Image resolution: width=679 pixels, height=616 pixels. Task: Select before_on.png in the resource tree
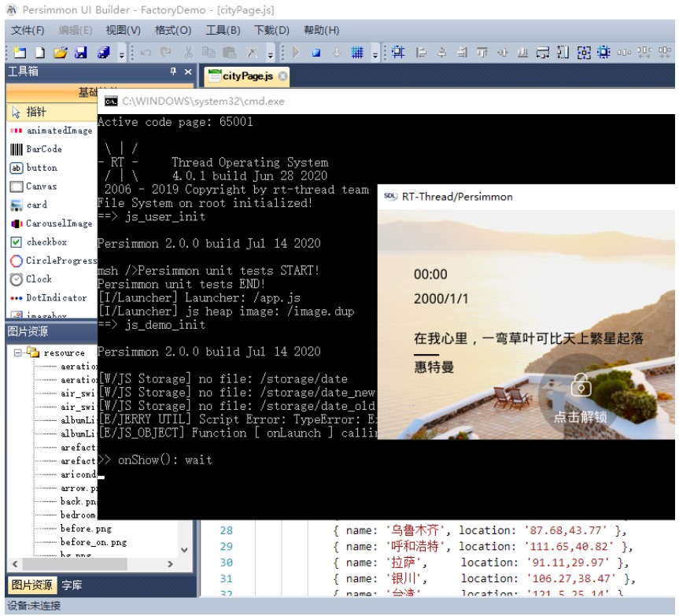(x=94, y=542)
